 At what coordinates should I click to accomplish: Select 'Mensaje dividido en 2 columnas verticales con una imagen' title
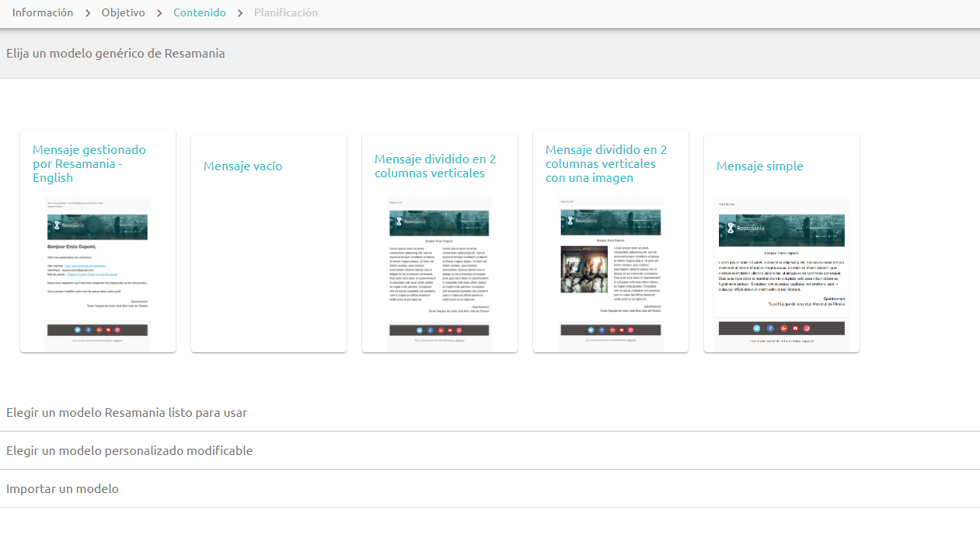606,163
